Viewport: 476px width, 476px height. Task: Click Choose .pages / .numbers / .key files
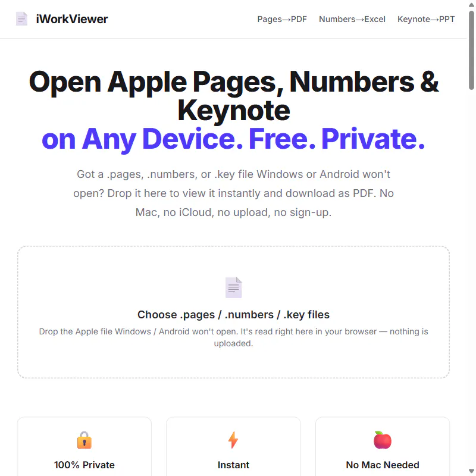click(233, 315)
